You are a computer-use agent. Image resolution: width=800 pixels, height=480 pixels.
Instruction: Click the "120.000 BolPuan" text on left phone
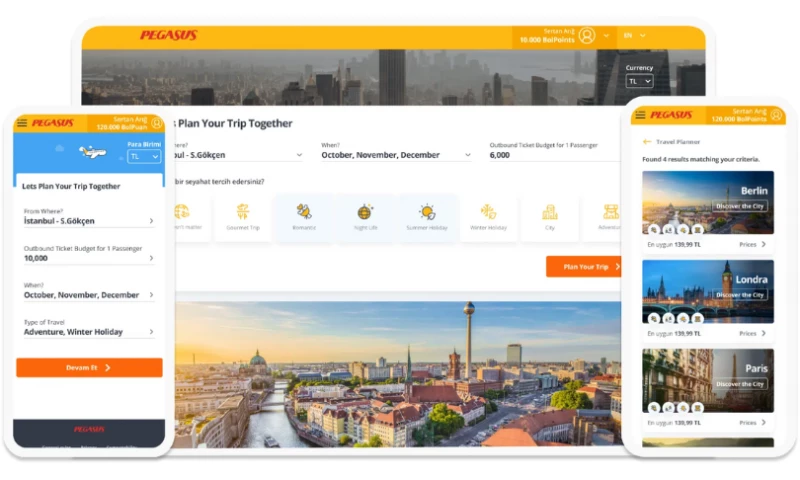pos(121,127)
